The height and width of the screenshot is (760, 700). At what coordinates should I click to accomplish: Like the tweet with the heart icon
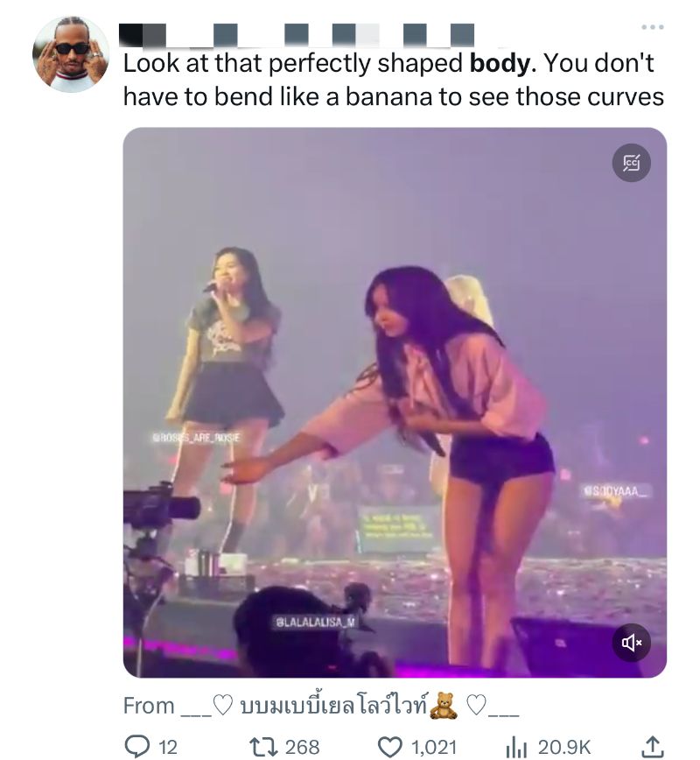388,746
